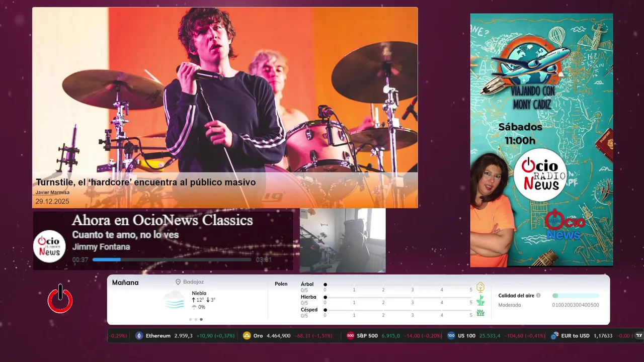Click Oro price 4.464,900

[279, 336]
